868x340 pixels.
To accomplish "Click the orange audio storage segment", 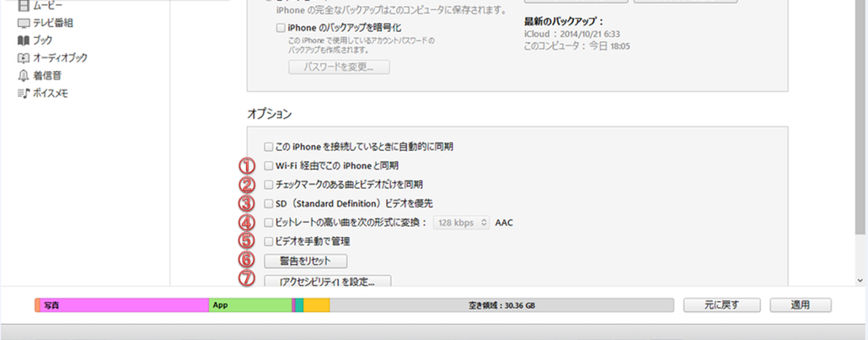I will click(x=37, y=305).
